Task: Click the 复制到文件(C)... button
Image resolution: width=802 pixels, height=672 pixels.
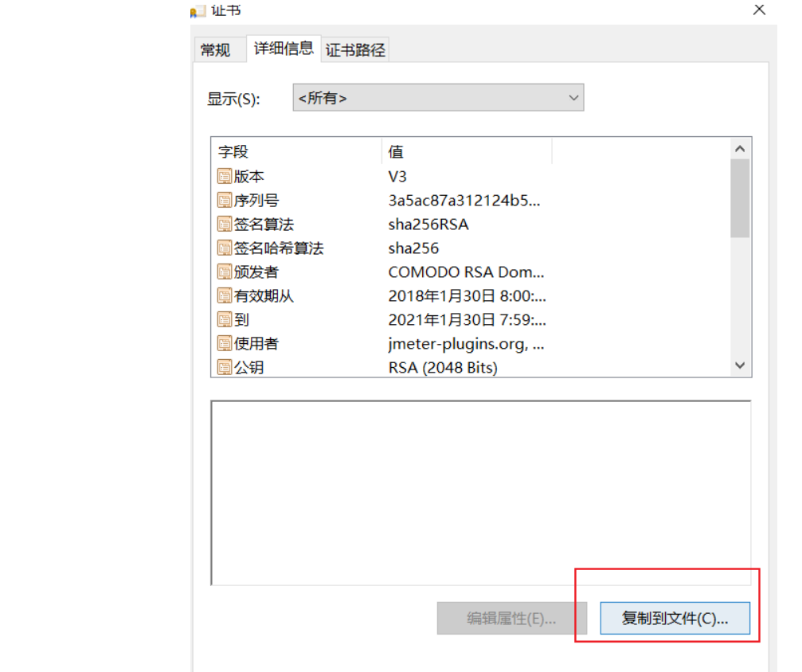Action: [675, 619]
